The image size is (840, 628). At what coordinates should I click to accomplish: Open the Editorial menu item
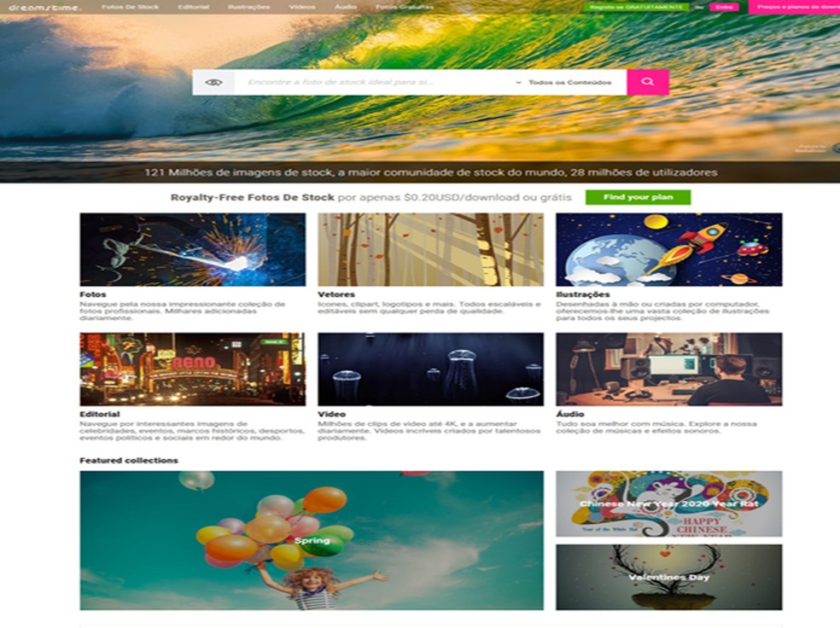193,7
